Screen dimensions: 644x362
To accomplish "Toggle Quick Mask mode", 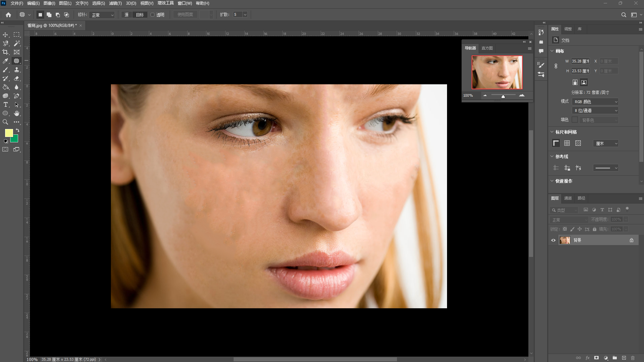I will [x=5, y=149].
